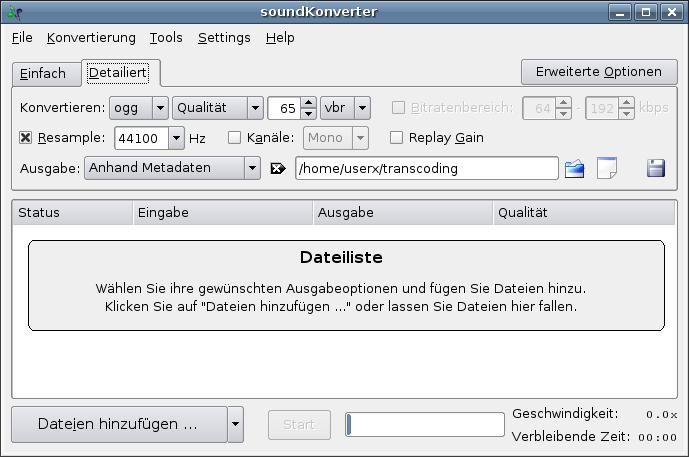Decrease quality value 65 with down arrow
Image resolution: width=689 pixels, height=457 pixels.
[x=308, y=114]
